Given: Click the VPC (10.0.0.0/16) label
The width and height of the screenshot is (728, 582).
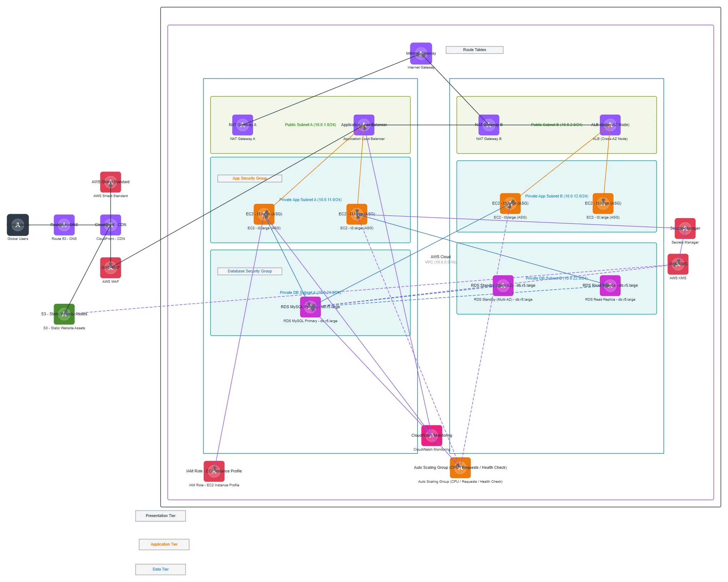Looking at the screenshot, I should point(441,262).
